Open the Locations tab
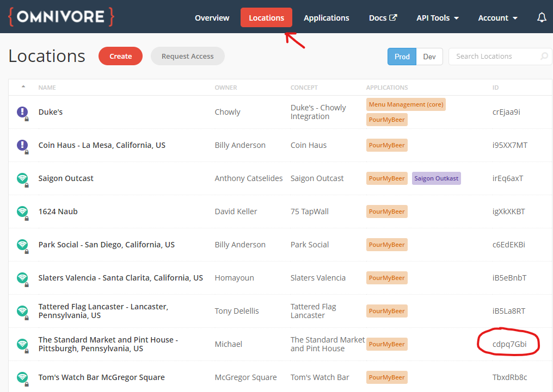 (266, 17)
